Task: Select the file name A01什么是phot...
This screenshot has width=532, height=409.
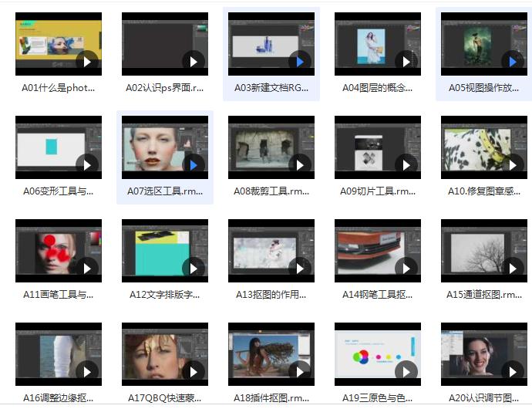Action: 59,88
